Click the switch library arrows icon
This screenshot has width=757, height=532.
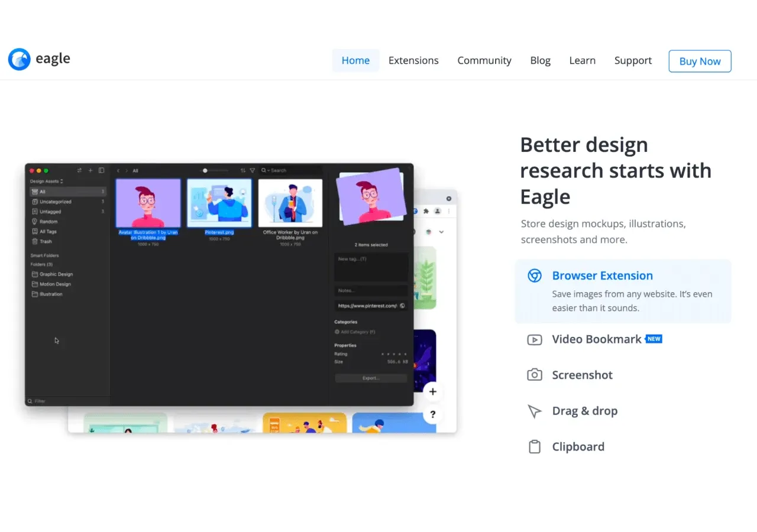(79, 170)
